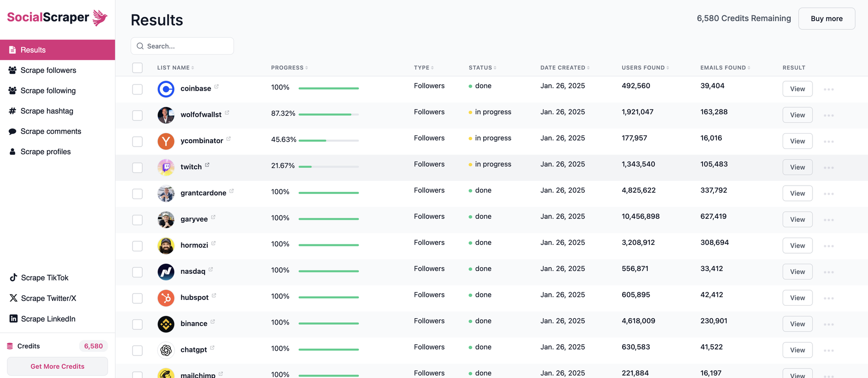View results for nasdaq list

[797, 272]
